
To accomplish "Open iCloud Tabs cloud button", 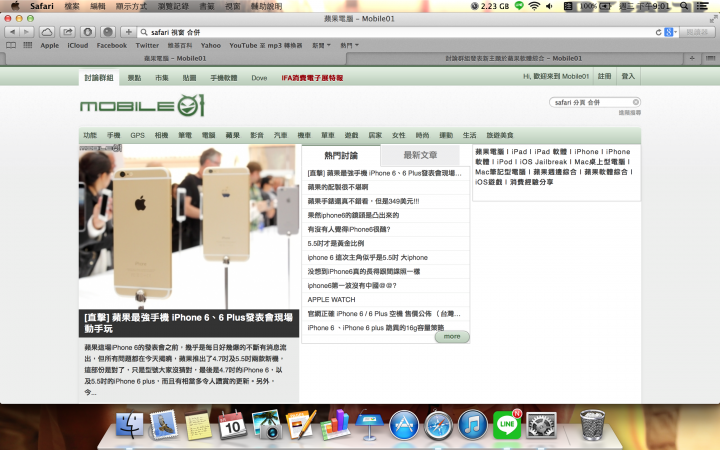I will click(x=47, y=32).
